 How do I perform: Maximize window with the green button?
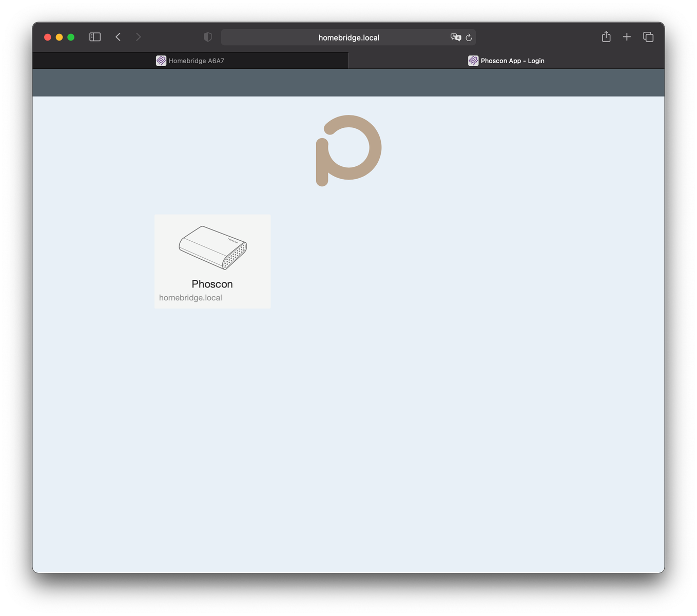[71, 37]
